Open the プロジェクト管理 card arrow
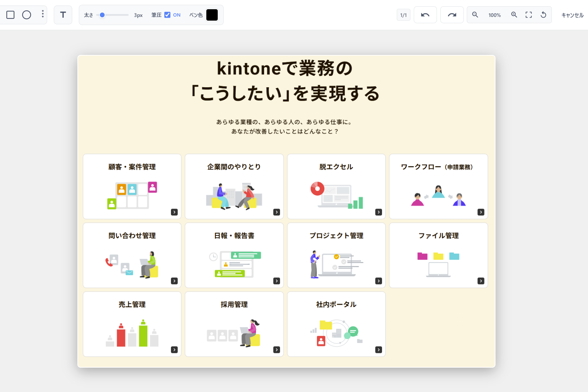This screenshot has width=588, height=392. point(379,281)
